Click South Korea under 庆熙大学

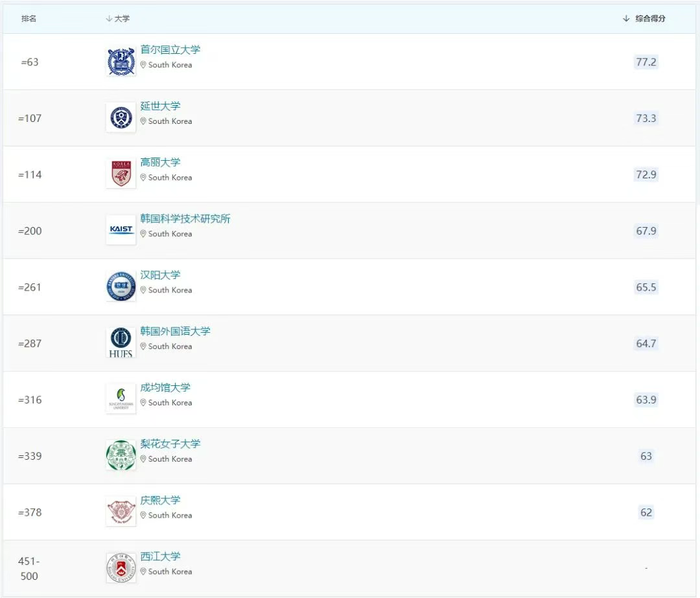(x=170, y=515)
